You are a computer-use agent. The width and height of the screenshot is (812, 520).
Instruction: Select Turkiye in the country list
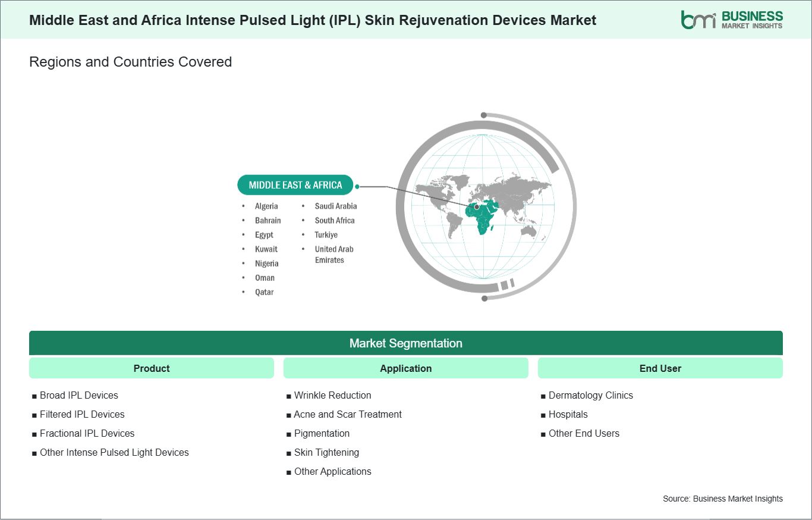click(326, 234)
